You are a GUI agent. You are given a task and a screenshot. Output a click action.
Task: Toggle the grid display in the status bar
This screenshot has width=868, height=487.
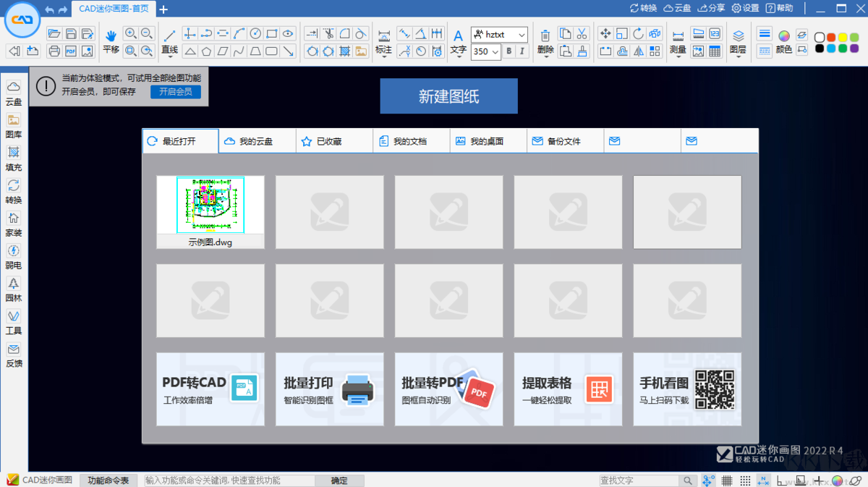click(726, 480)
